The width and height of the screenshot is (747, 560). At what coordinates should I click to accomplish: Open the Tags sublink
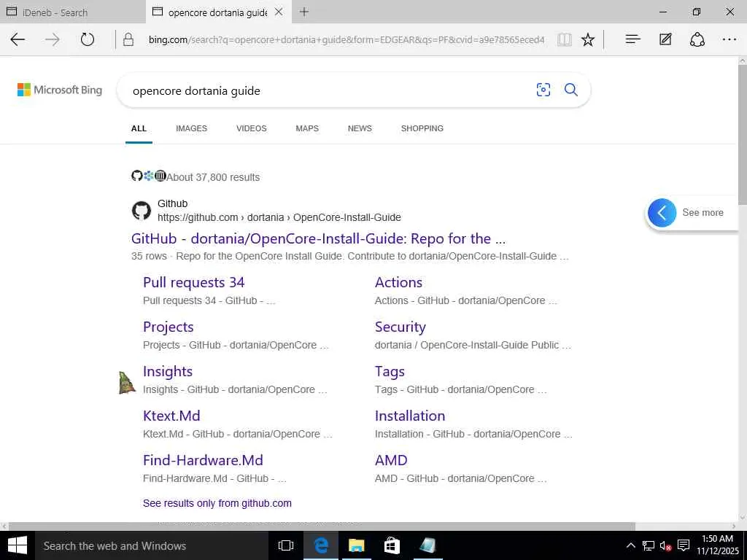pyautogui.click(x=390, y=371)
